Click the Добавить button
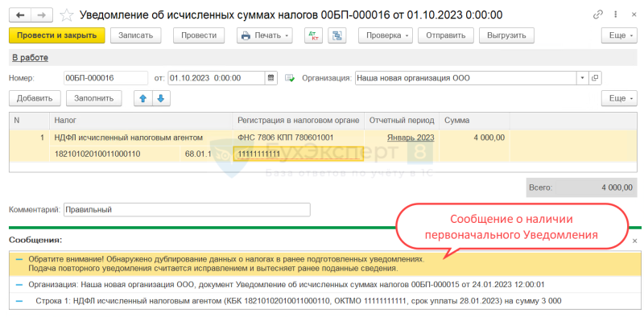644x317 pixels. coord(35,98)
